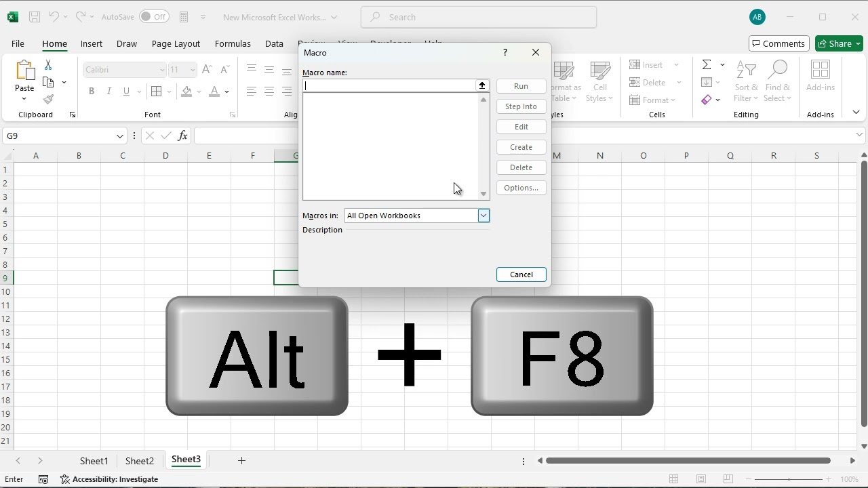Click the Search box in title bar

coord(479,17)
